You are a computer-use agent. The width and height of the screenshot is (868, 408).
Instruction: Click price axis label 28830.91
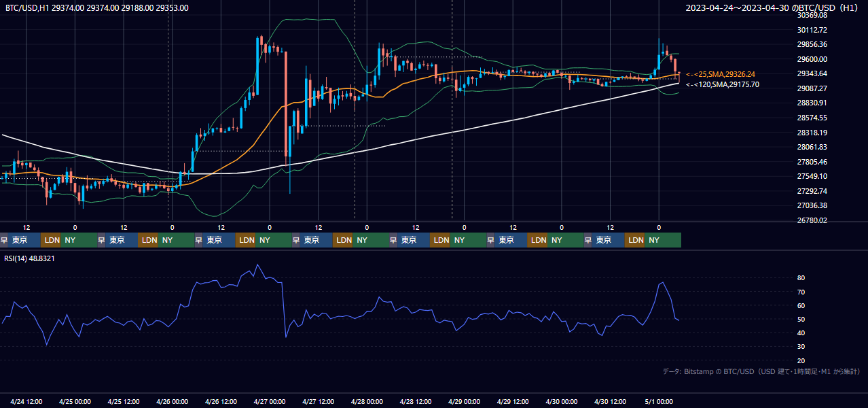812,103
